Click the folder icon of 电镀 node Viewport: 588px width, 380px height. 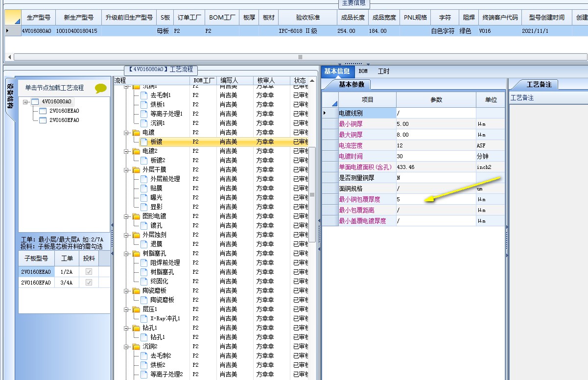136,133
